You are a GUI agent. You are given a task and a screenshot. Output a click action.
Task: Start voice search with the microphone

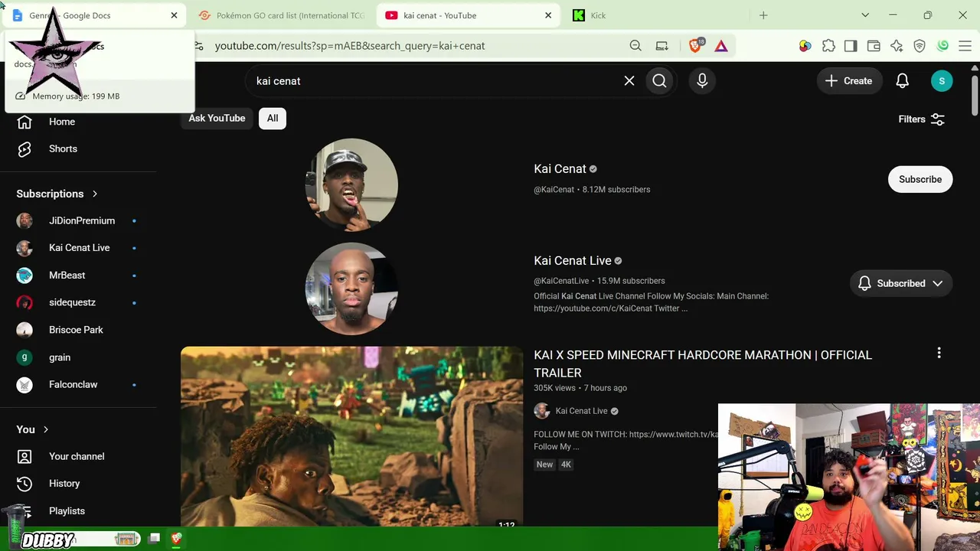click(x=702, y=80)
